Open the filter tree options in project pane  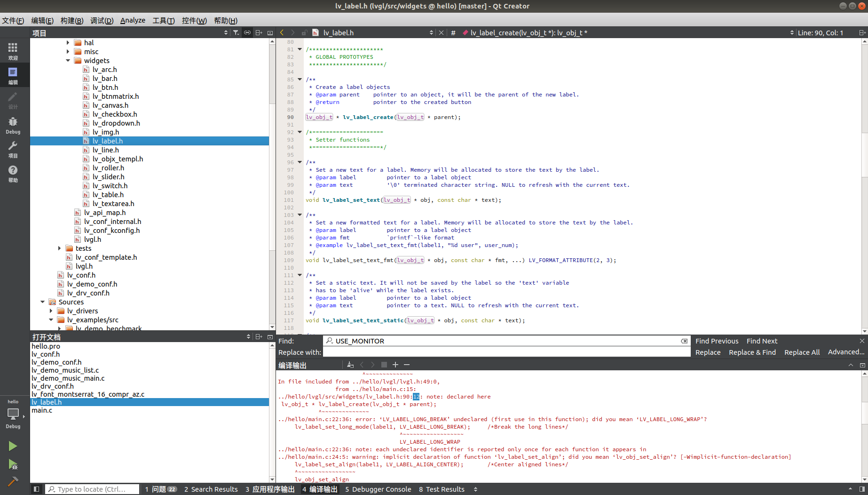pos(236,32)
